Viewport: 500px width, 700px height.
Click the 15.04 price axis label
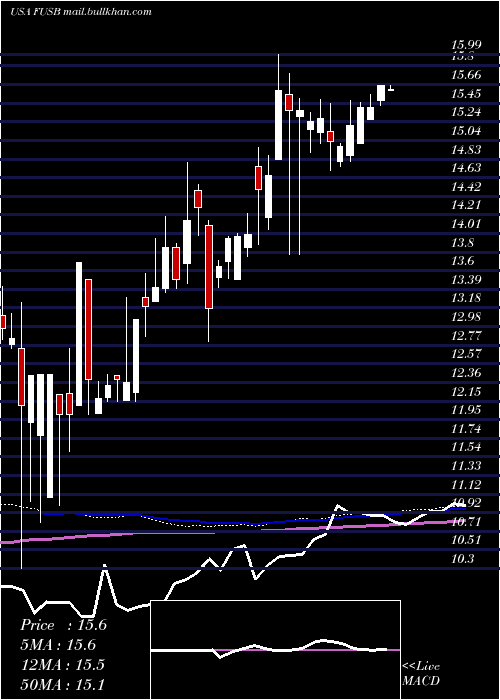click(466, 131)
